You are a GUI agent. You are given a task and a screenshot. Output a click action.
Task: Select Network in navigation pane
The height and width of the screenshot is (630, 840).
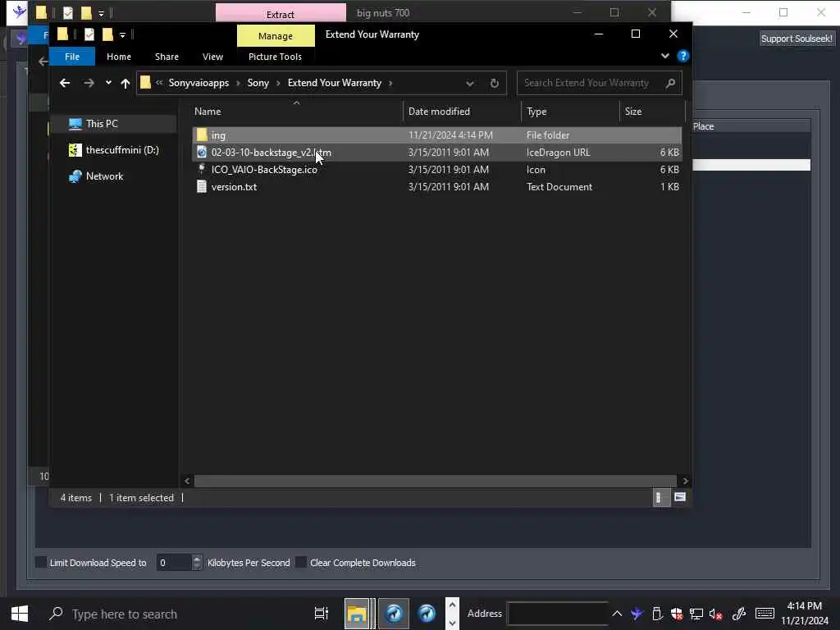tap(104, 176)
